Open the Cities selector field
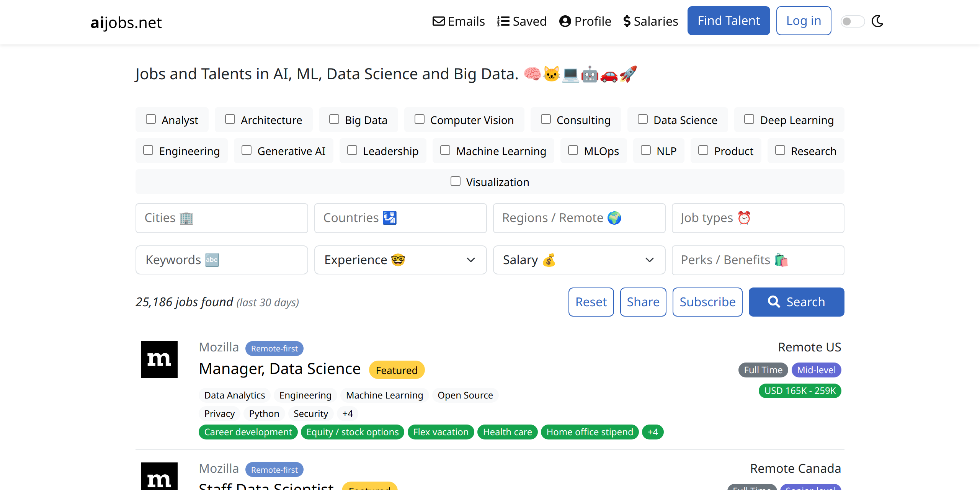Viewport: 980px width, 490px height. tap(222, 218)
